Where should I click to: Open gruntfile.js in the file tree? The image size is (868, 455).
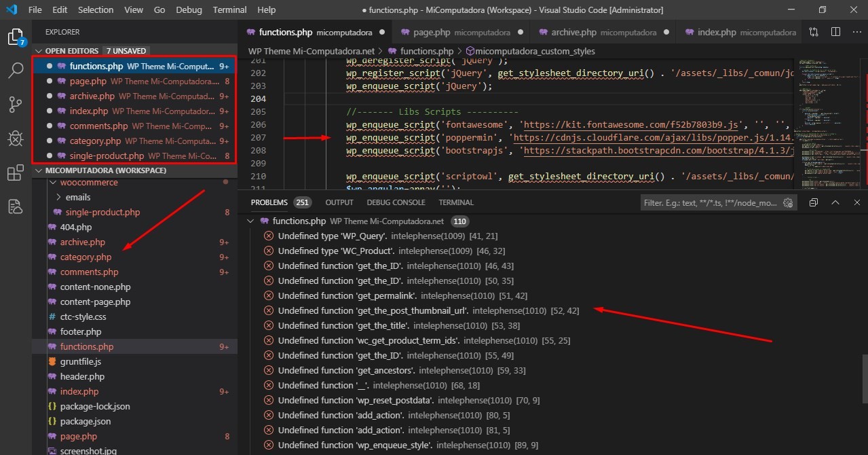[x=80, y=361]
